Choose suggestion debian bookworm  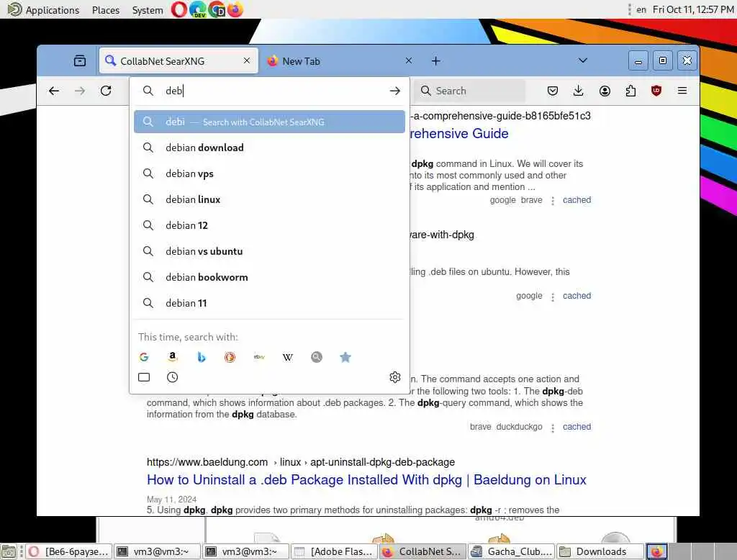(269, 277)
